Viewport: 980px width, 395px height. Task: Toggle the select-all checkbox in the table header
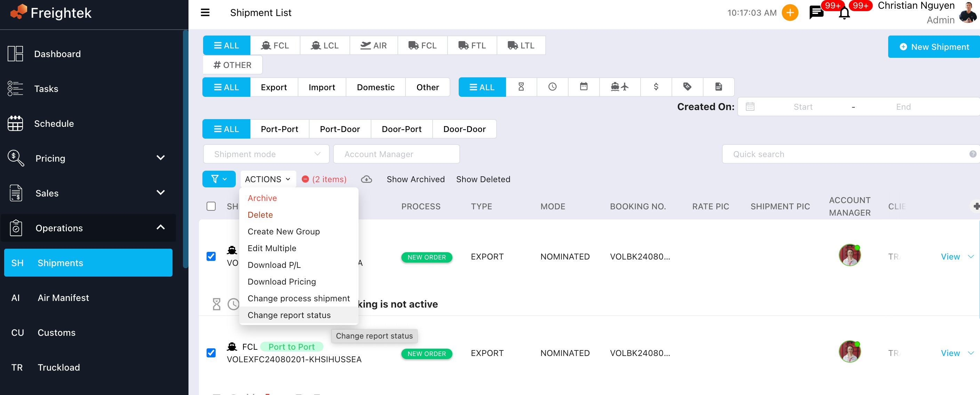[211, 206]
